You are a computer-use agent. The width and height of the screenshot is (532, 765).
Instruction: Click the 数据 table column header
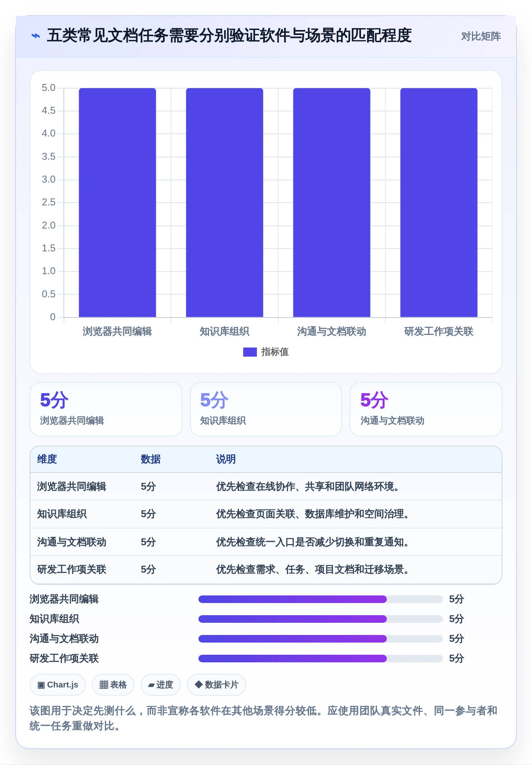(x=151, y=459)
